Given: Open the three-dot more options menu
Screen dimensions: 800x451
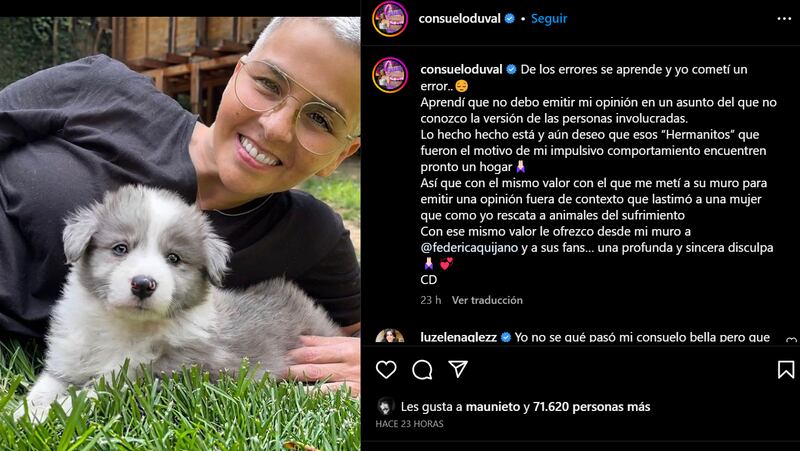Looking at the screenshot, I should pyautogui.click(x=784, y=19).
